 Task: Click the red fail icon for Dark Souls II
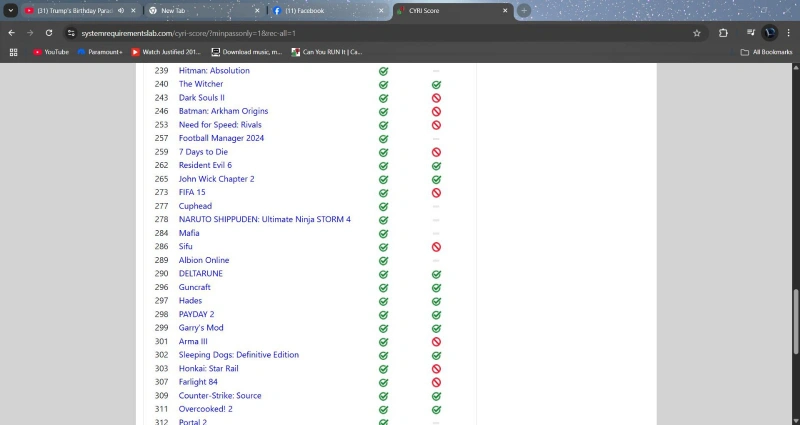(x=436, y=98)
